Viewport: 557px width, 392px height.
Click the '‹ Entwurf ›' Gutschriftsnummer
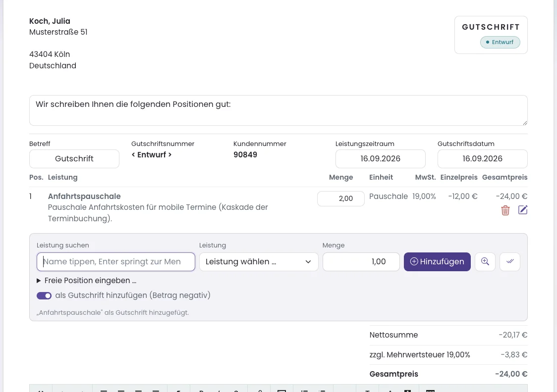[152, 154]
